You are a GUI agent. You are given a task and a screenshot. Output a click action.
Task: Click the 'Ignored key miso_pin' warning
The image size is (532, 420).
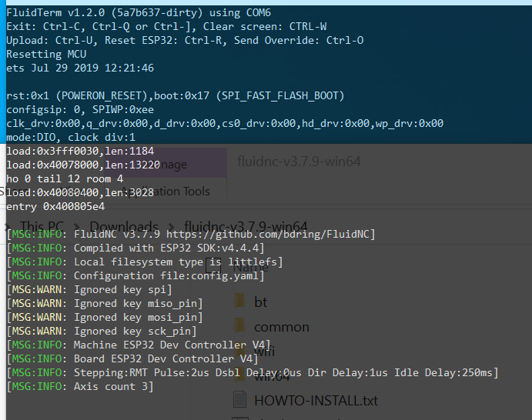coord(105,303)
